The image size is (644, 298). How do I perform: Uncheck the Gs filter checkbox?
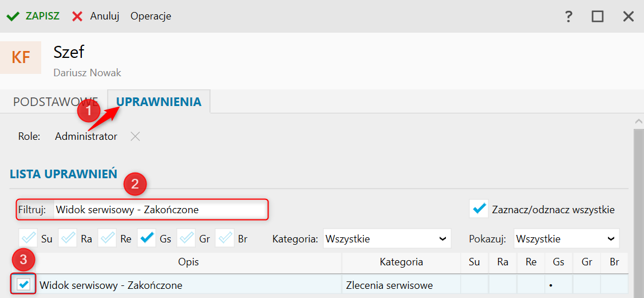147,238
